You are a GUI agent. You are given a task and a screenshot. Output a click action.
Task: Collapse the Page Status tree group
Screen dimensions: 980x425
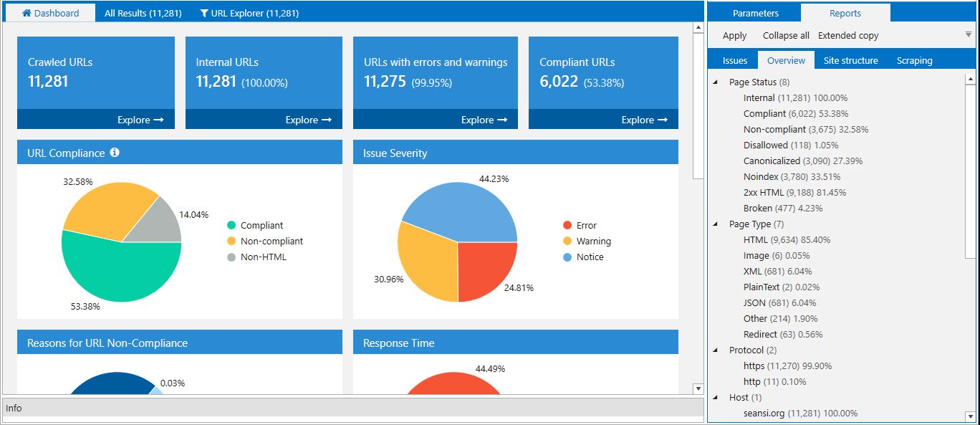716,82
